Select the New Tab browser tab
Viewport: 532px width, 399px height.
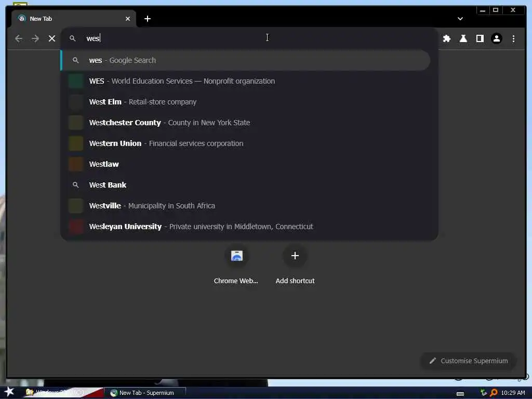tap(74, 19)
